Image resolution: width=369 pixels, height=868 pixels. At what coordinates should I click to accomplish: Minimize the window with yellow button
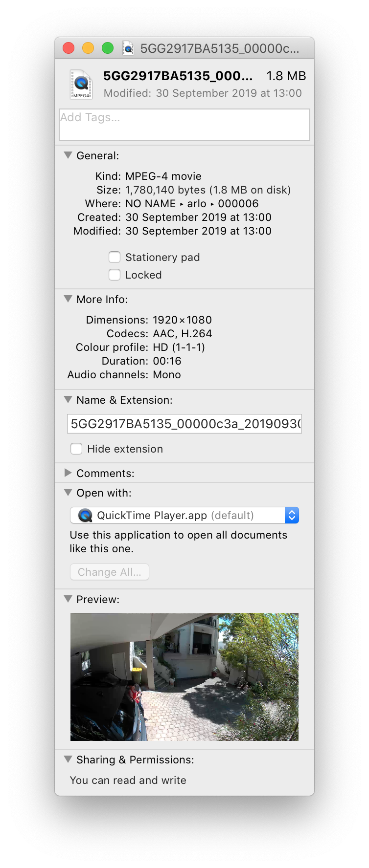(88, 48)
